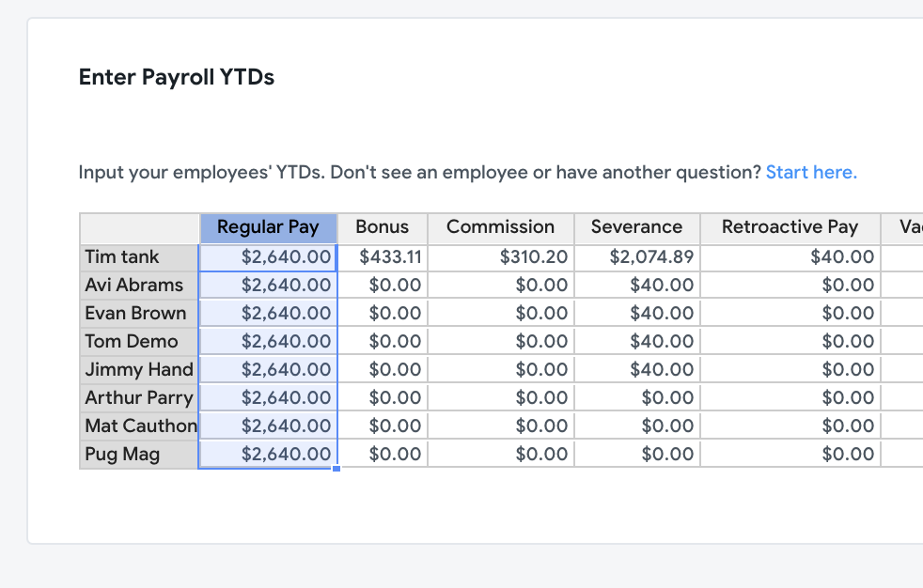The width and height of the screenshot is (923, 588).
Task: Select Tim tank's Commission cell $310.20
Action: (x=500, y=257)
